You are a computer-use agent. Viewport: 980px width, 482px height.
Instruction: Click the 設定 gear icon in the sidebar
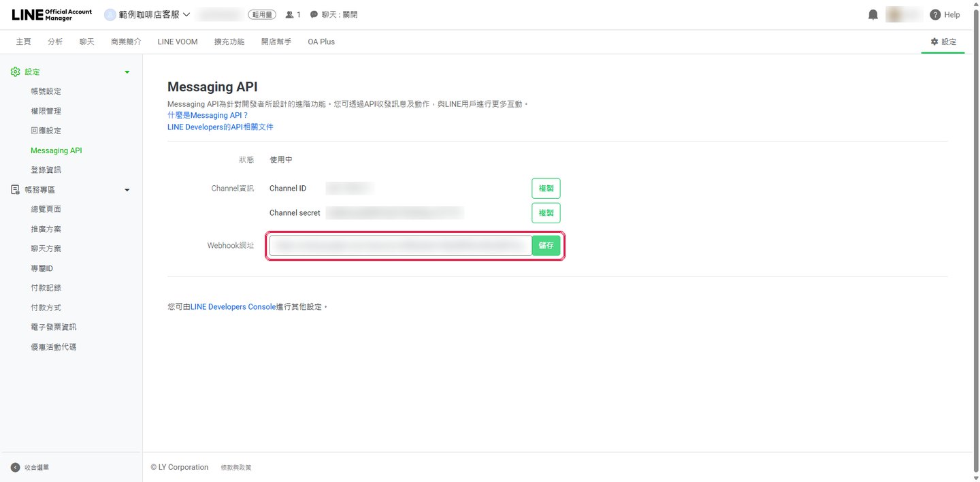16,71
